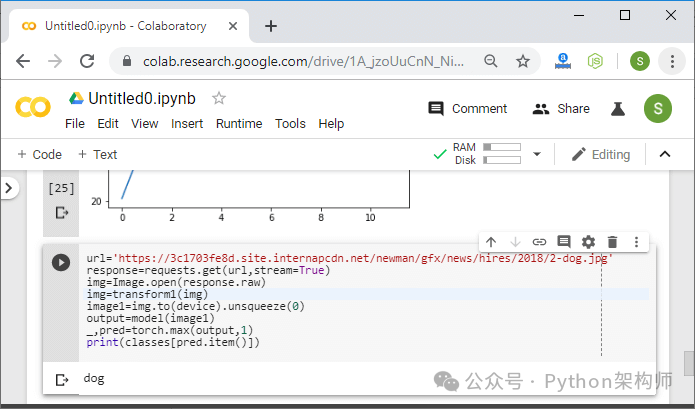
Task: Star the Untitled0.ipynb notebook
Action: pyautogui.click(x=219, y=98)
